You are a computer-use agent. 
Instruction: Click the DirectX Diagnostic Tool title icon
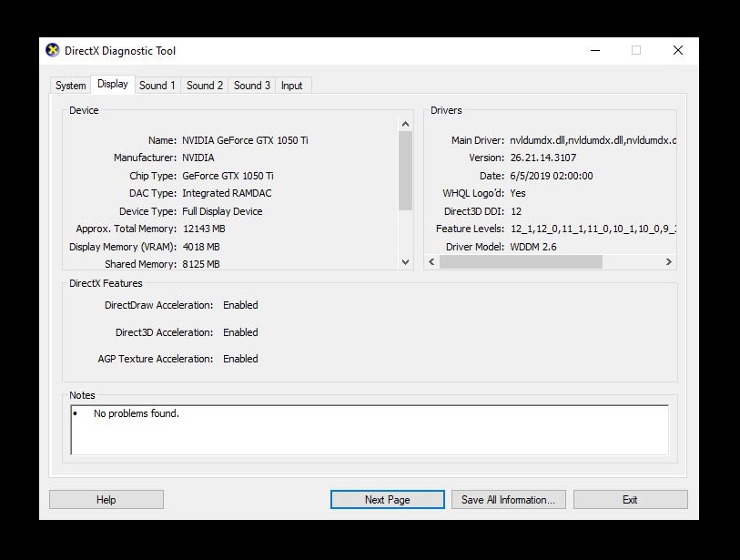[x=53, y=50]
